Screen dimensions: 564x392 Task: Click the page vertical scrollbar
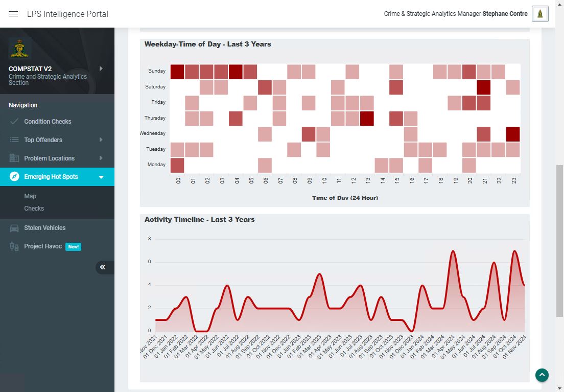(560, 240)
